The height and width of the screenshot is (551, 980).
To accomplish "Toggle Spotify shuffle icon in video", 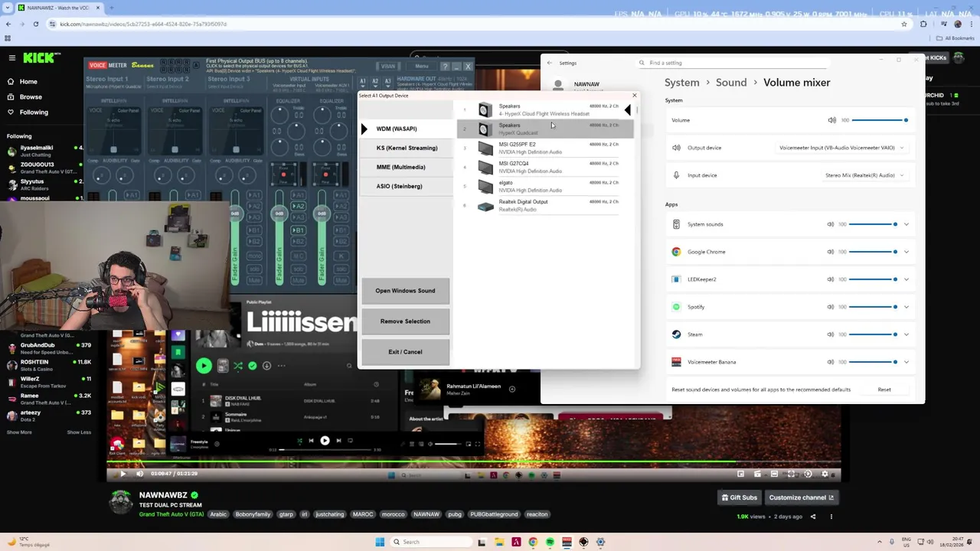I will click(x=238, y=366).
